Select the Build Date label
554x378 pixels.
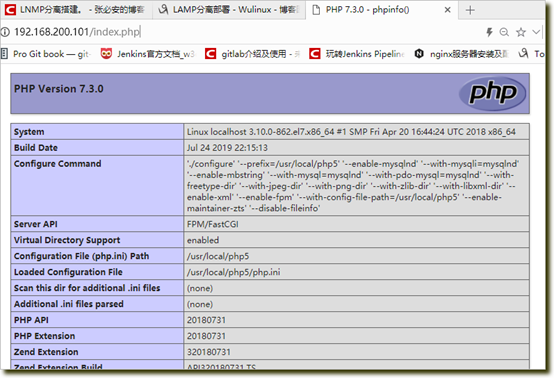(36, 148)
